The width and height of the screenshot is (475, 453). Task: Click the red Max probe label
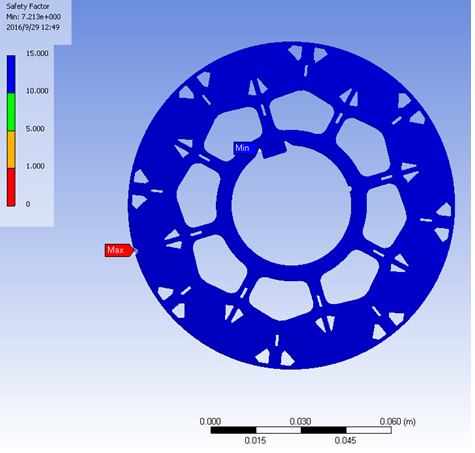(119, 250)
